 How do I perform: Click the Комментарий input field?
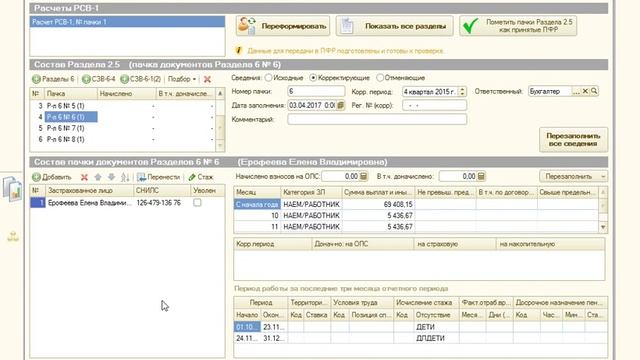tap(377, 119)
